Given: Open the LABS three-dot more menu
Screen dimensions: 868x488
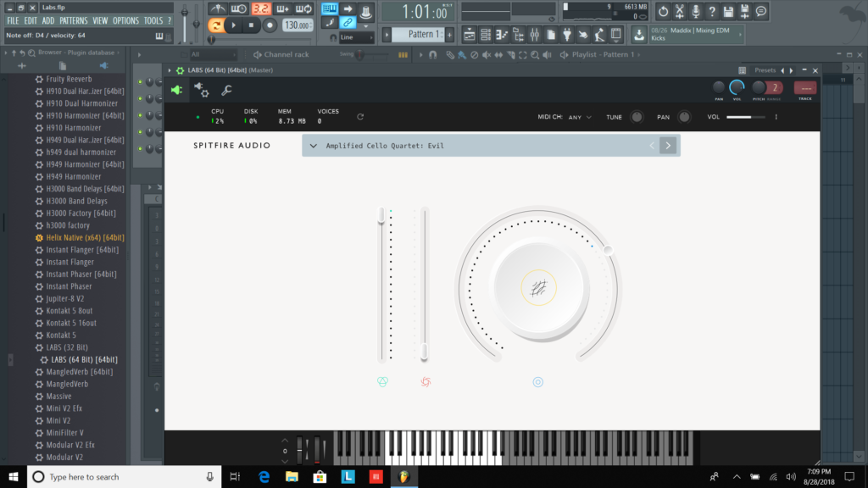Looking at the screenshot, I should click(776, 117).
